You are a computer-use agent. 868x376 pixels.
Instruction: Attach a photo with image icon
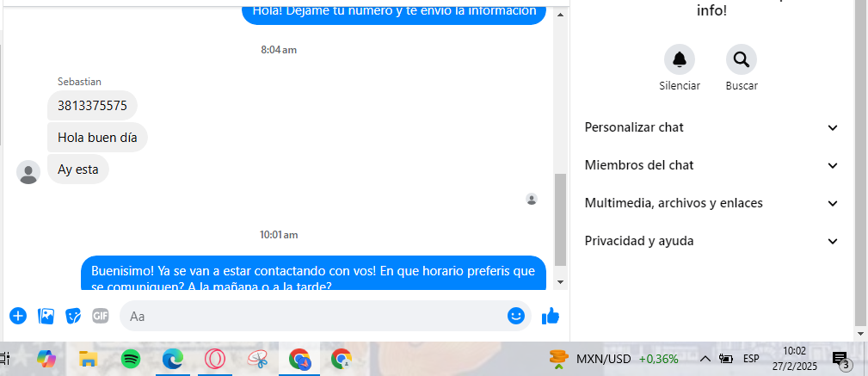point(46,316)
